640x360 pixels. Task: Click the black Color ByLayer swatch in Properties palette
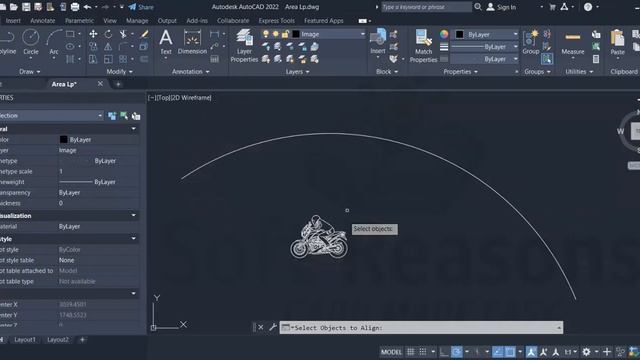point(64,140)
